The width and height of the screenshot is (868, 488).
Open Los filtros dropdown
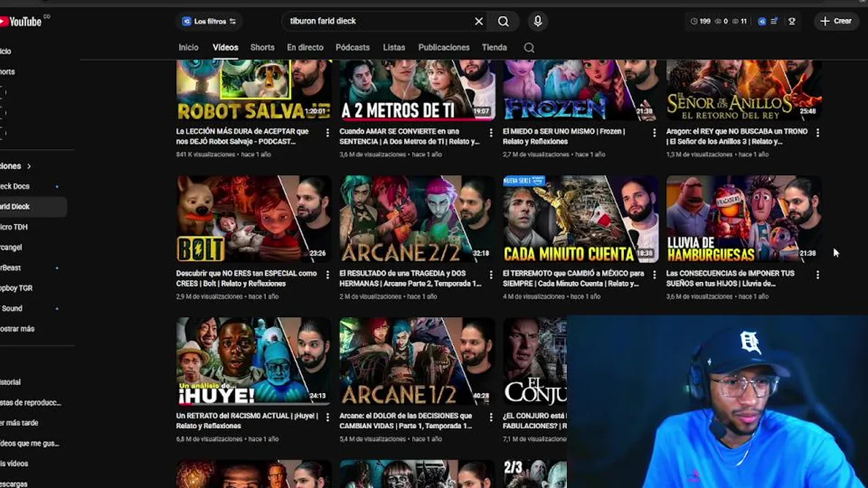click(209, 21)
